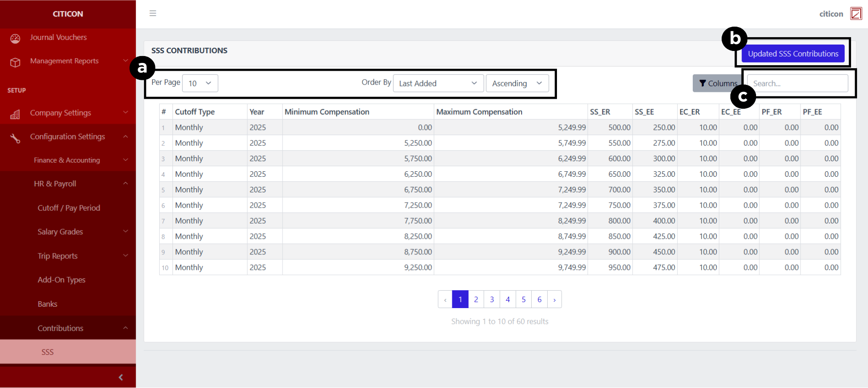Click the hamburger menu icon
The image size is (868, 388).
point(153,13)
